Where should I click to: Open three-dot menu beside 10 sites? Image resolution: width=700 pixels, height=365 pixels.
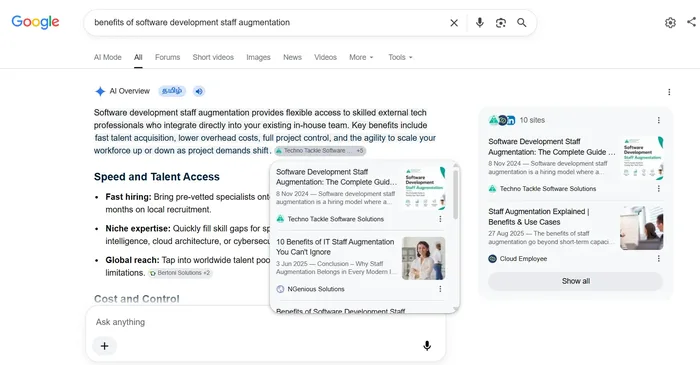(x=658, y=120)
